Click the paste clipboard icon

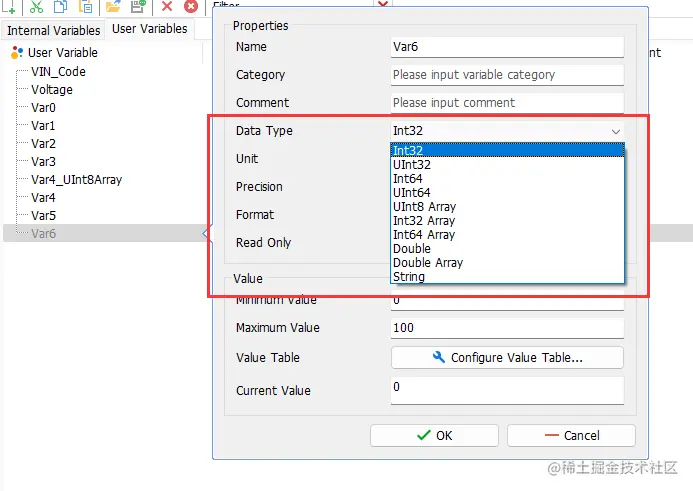point(85,6)
